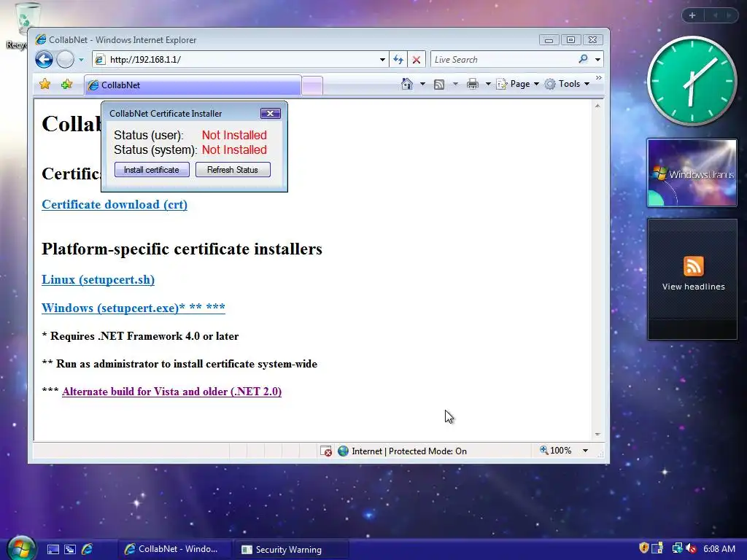
Task: Click the 100% zoom level button
Action: point(555,451)
